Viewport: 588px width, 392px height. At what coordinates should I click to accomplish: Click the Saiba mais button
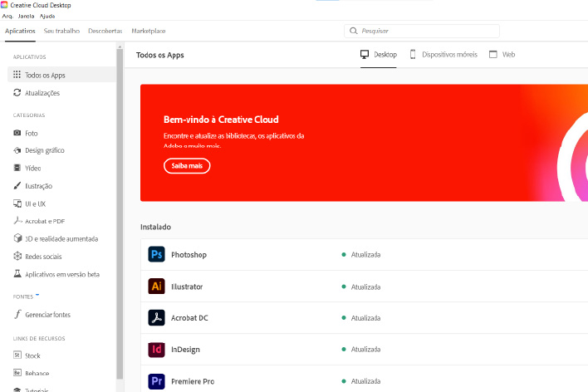coord(187,166)
